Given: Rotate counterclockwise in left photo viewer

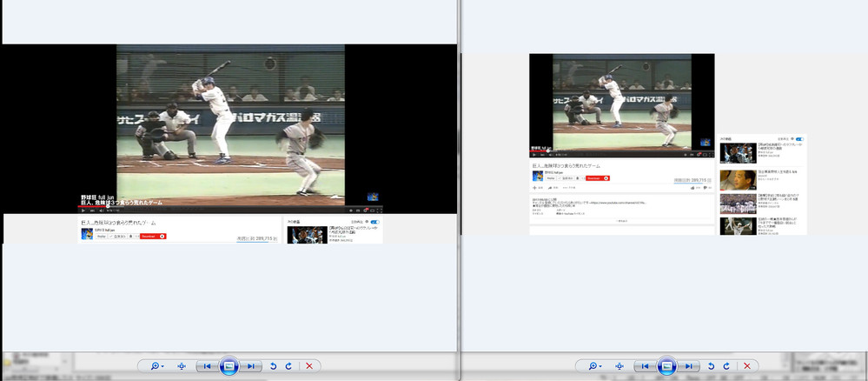Looking at the screenshot, I should coord(273,366).
